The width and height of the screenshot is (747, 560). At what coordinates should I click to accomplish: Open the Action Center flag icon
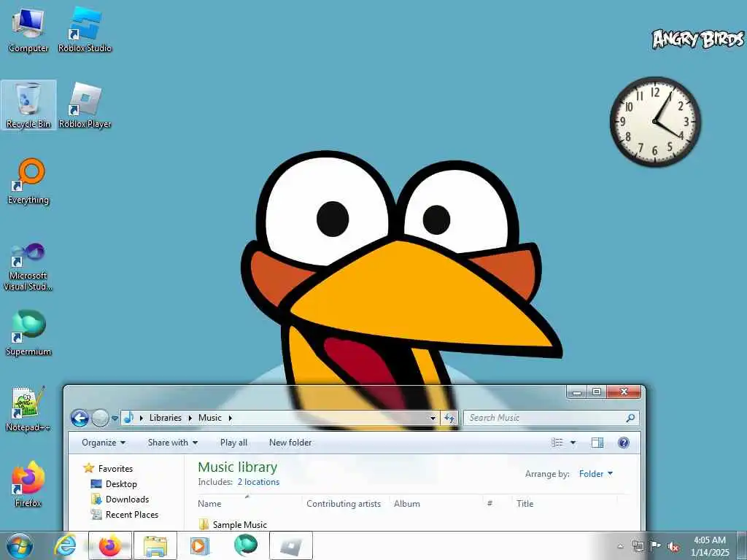tap(656, 546)
